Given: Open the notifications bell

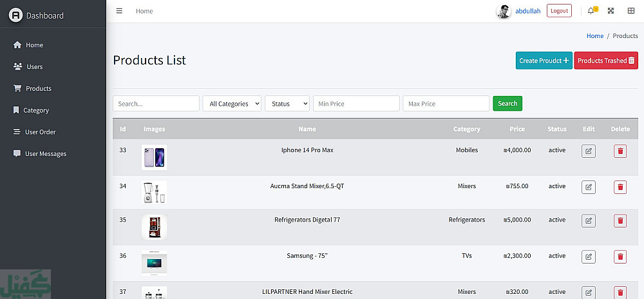Looking at the screenshot, I should (x=591, y=11).
